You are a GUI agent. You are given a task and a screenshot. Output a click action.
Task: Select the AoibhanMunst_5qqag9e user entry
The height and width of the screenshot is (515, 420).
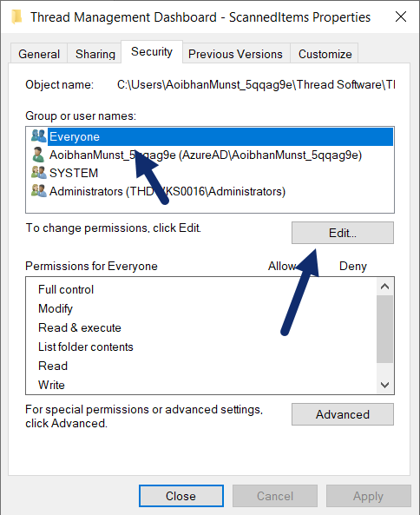click(206, 155)
